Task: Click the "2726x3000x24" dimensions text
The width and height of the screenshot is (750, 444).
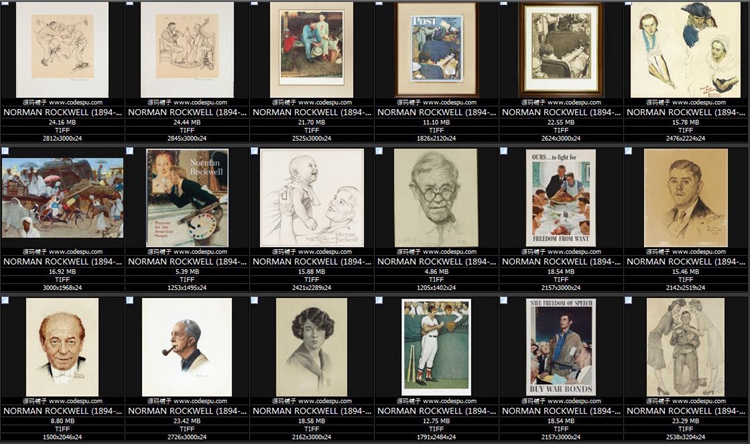Action: point(187,437)
